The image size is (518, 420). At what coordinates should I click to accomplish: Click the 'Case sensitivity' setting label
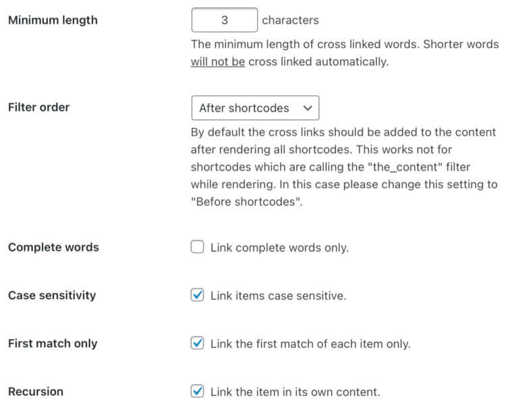tap(52, 295)
